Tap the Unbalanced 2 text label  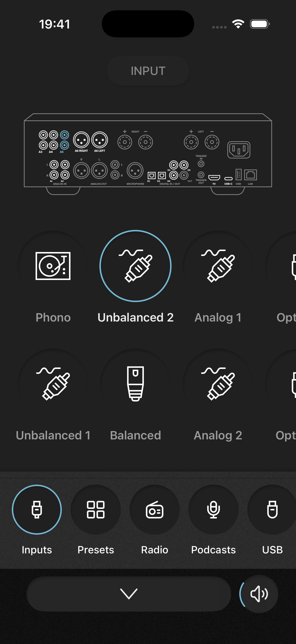tap(135, 318)
